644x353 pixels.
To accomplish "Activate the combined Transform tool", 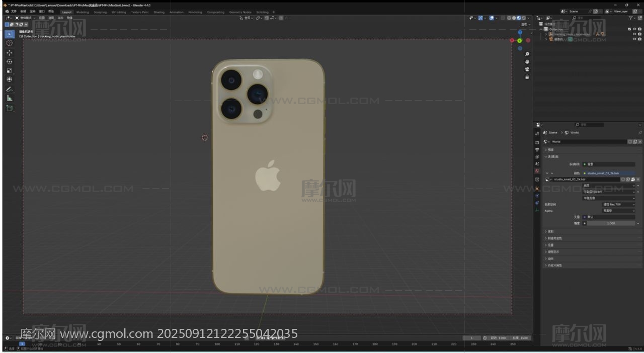I will pyautogui.click(x=9, y=79).
